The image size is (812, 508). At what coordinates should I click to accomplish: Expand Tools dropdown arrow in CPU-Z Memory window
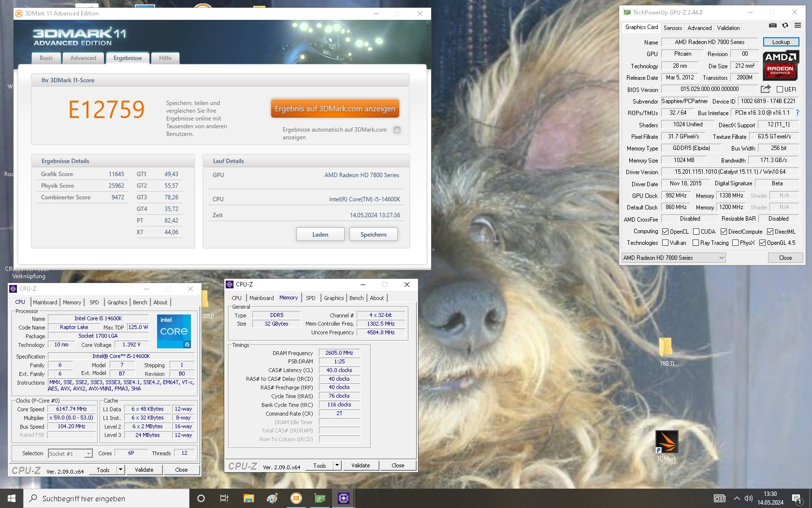(337, 465)
